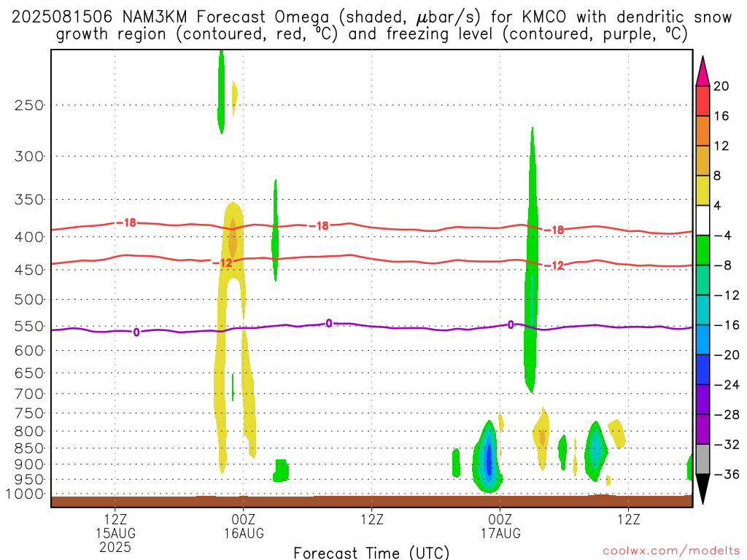Click the chart title's first line with '2025081506 NAM3KM'

coord(371,17)
